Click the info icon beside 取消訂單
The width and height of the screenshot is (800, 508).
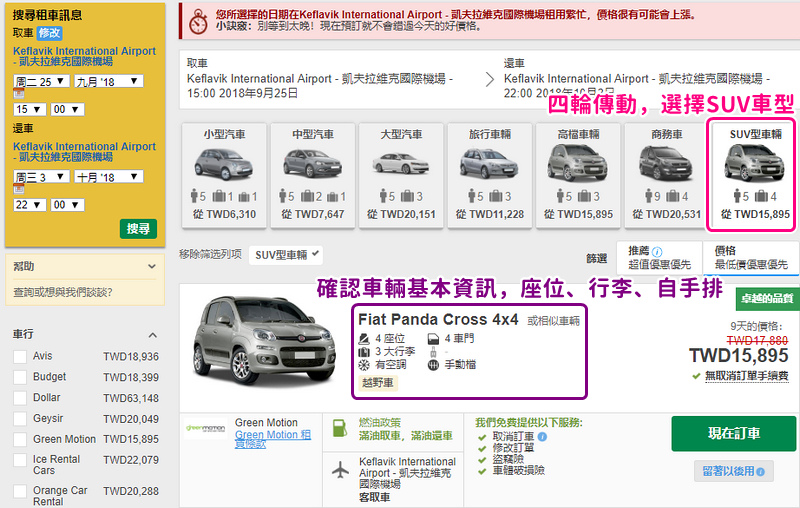pyautogui.click(x=542, y=437)
